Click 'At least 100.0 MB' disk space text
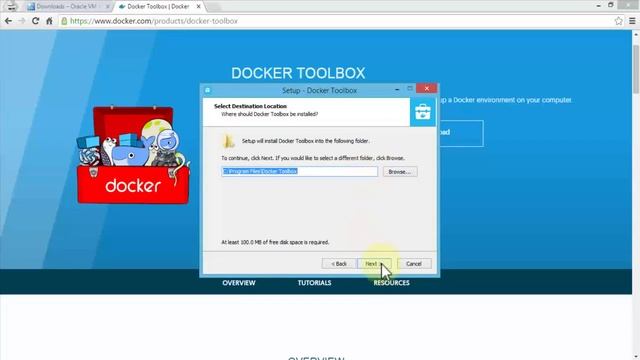Image resolution: width=640 pixels, height=360 pixels. point(275,242)
